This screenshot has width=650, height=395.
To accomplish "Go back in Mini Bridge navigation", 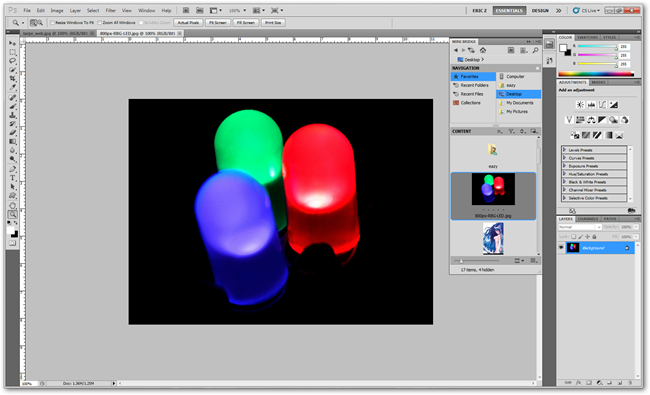I will 456,50.
